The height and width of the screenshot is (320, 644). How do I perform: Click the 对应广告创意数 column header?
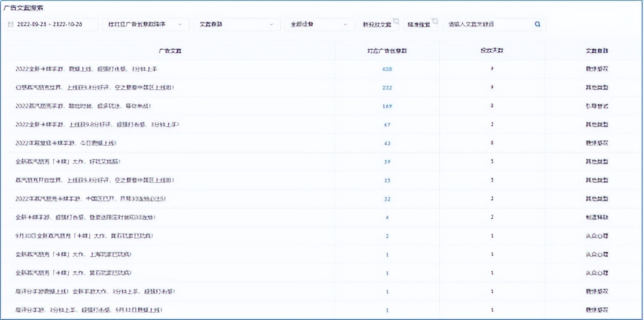point(387,51)
